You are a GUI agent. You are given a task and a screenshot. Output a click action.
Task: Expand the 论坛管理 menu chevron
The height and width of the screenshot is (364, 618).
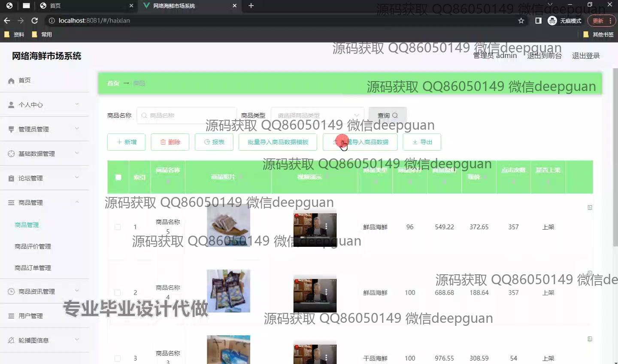tap(77, 178)
